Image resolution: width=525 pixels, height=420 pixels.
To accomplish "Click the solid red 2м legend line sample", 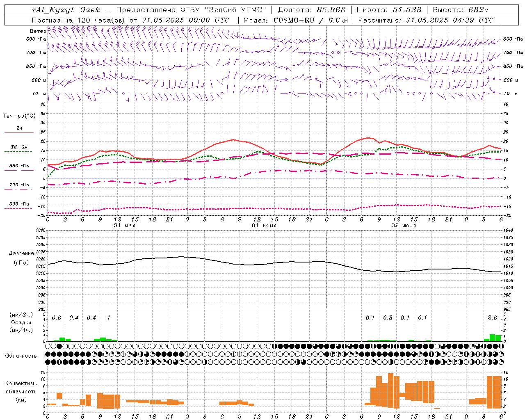I will click(x=19, y=133).
